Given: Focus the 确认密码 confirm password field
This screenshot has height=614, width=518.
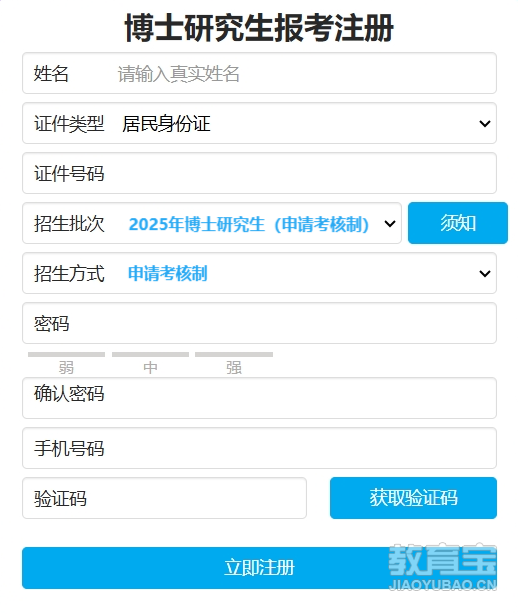Looking at the screenshot, I should click(259, 398).
